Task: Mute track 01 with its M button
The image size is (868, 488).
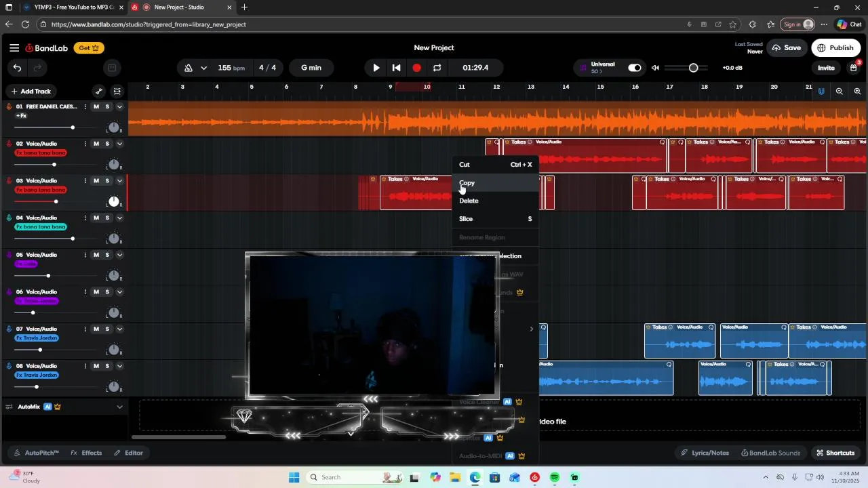Action: (96, 106)
